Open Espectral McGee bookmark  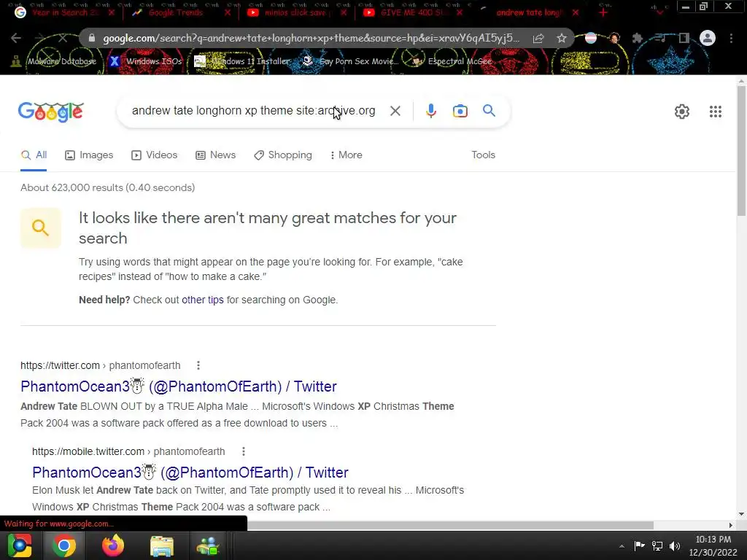tap(452, 61)
